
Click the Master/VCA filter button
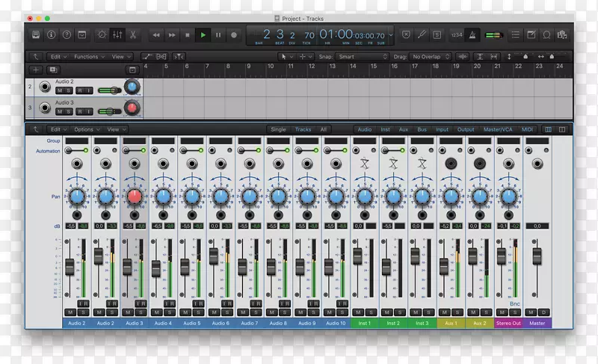point(498,129)
